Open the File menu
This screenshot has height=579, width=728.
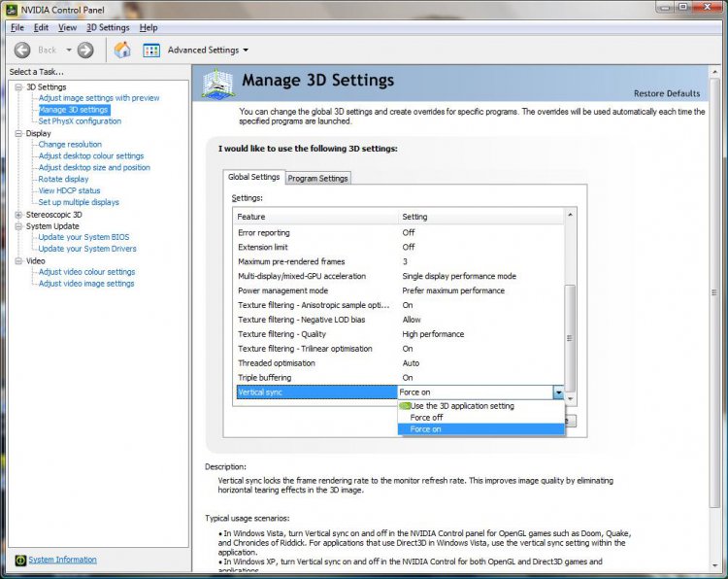(17, 27)
